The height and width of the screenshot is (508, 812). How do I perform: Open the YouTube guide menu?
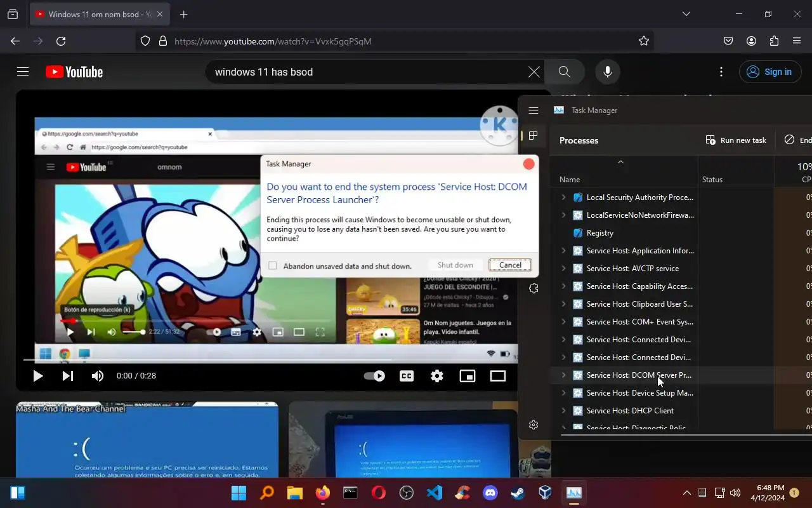coord(23,72)
